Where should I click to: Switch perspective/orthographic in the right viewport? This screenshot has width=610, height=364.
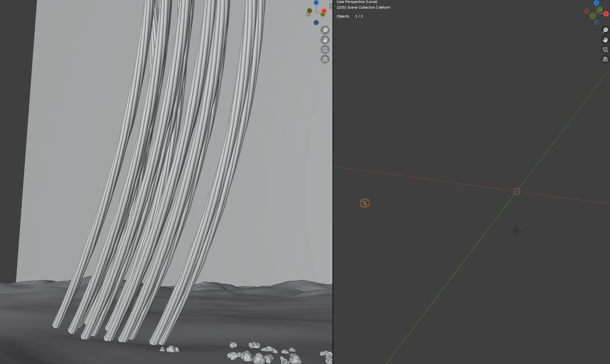[x=605, y=59]
